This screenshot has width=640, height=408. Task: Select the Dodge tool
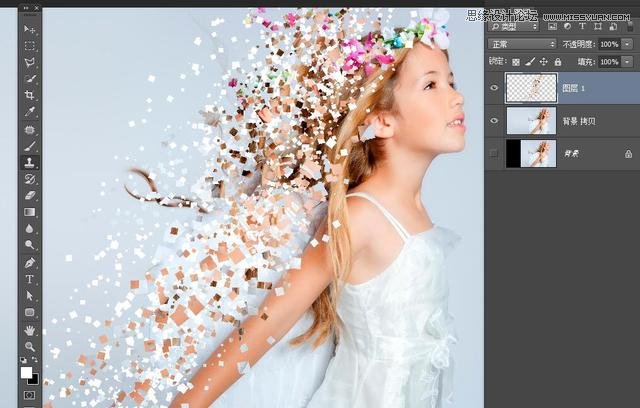point(29,245)
